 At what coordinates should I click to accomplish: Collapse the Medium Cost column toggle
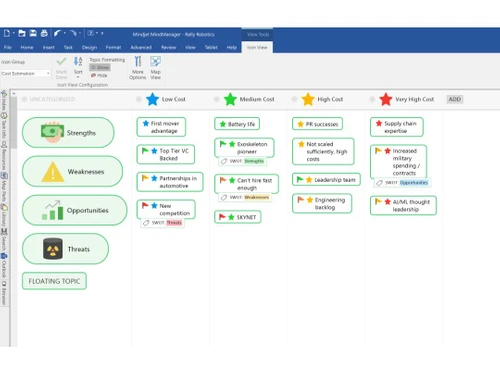click(216, 99)
